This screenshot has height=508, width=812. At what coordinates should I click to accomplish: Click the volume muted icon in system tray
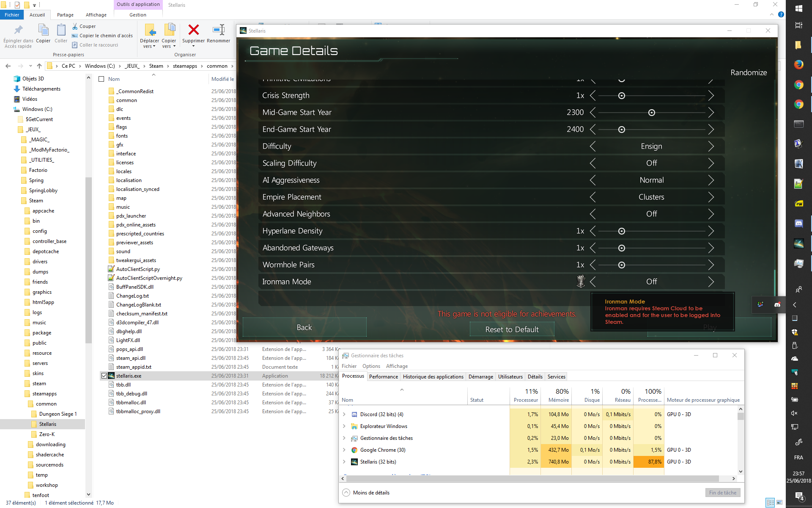point(794,413)
